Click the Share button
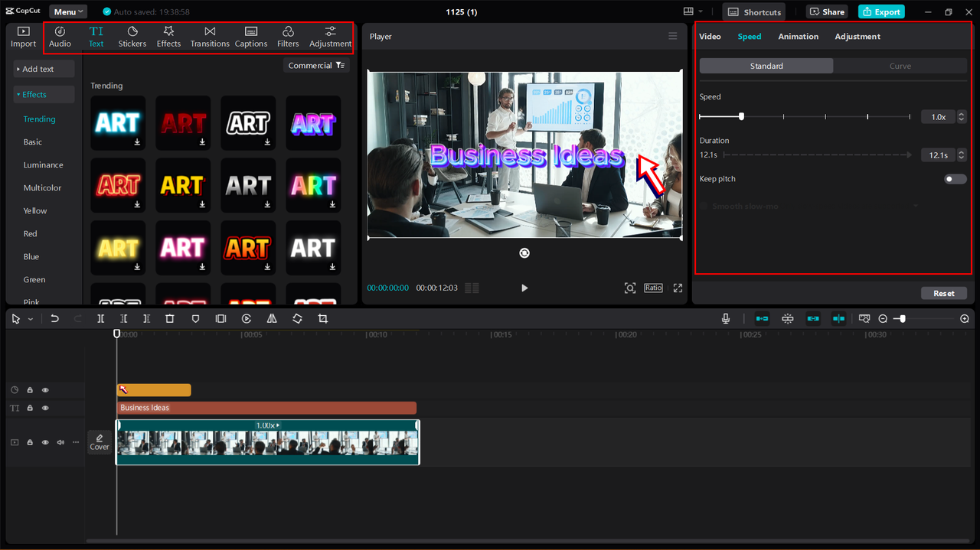980x550 pixels. click(x=826, y=11)
